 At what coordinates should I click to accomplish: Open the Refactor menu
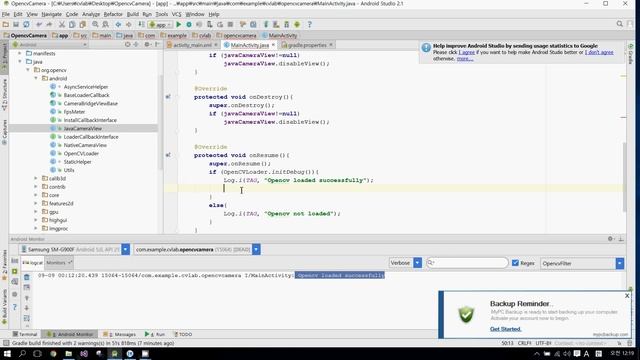tap(113, 14)
